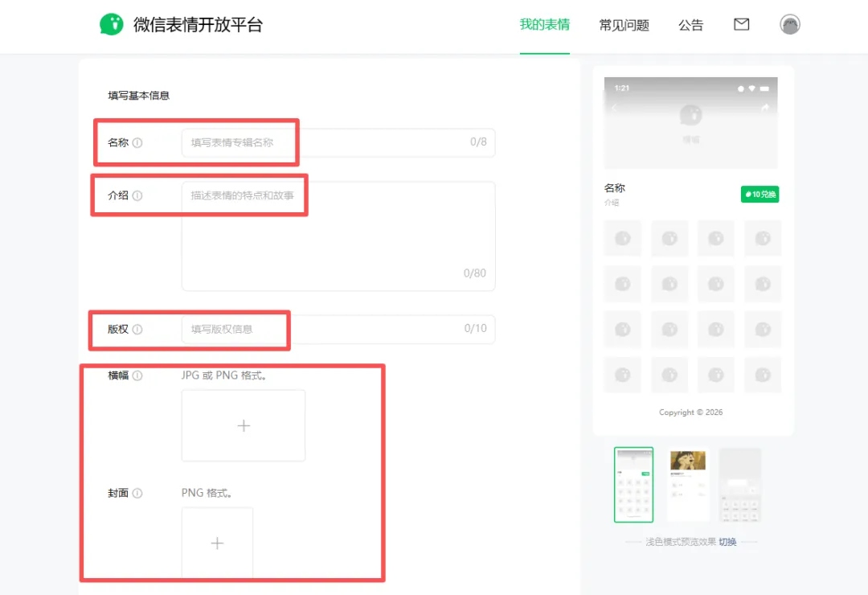This screenshot has width=868, height=595.
Task: Open the 我的表情 tab
Action: click(545, 25)
